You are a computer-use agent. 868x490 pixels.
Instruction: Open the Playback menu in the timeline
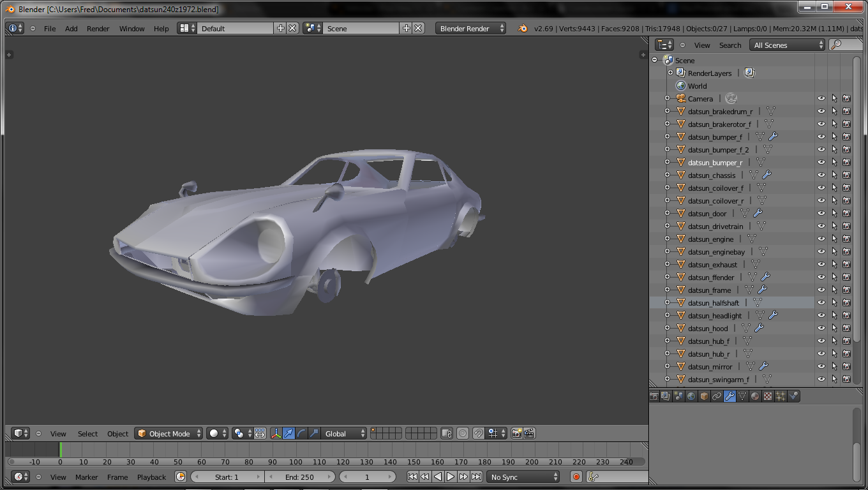(x=151, y=477)
